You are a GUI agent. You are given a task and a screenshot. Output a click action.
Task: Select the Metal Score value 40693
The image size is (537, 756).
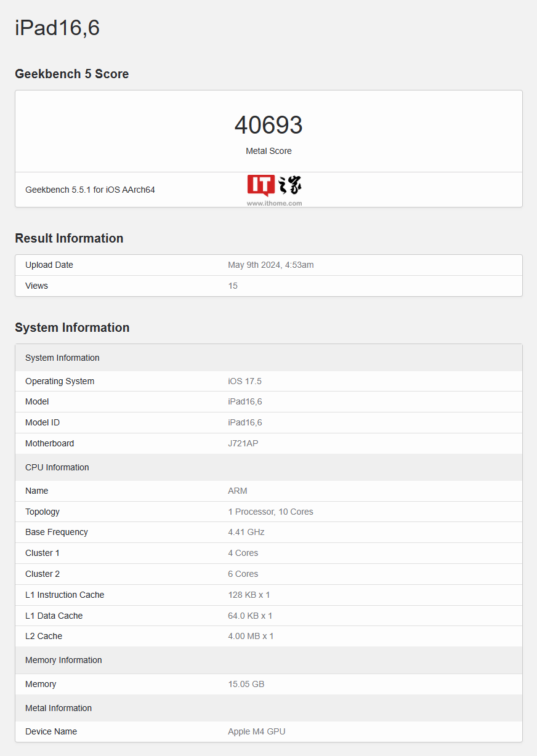pyautogui.click(x=268, y=126)
